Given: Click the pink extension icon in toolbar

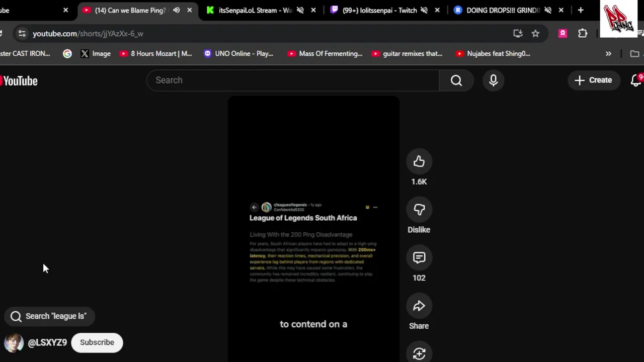Looking at the screenshot, I should 563,34.
